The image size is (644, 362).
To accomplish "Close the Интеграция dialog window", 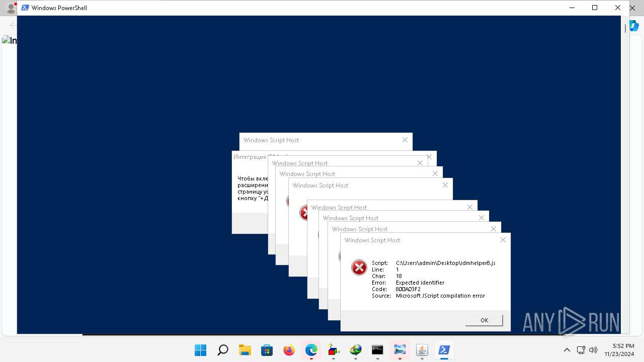I will (429, 157).
